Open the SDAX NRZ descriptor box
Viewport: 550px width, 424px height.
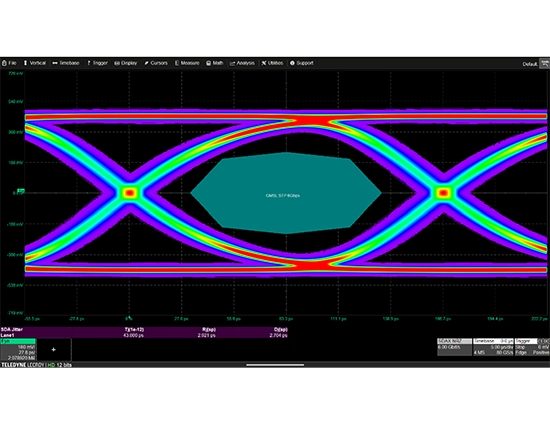[x=454, y=347]
